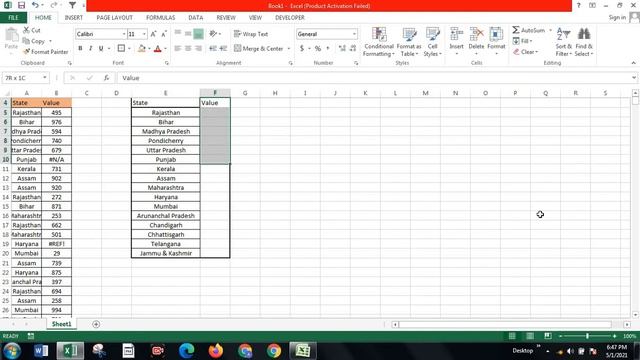The height and width of the screenshot is (360, 640).
Task: Open the font size dropdown
Action: coord(144,34)
